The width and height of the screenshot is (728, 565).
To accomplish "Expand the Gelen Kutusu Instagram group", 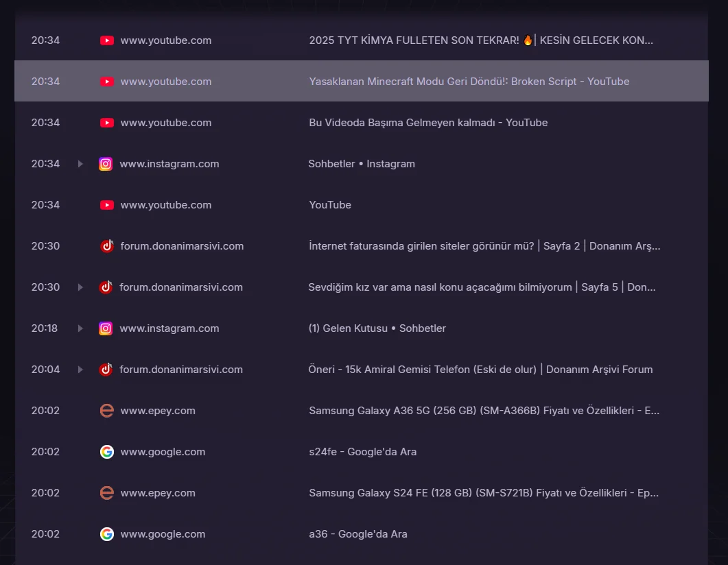I will tap(80, 328).
